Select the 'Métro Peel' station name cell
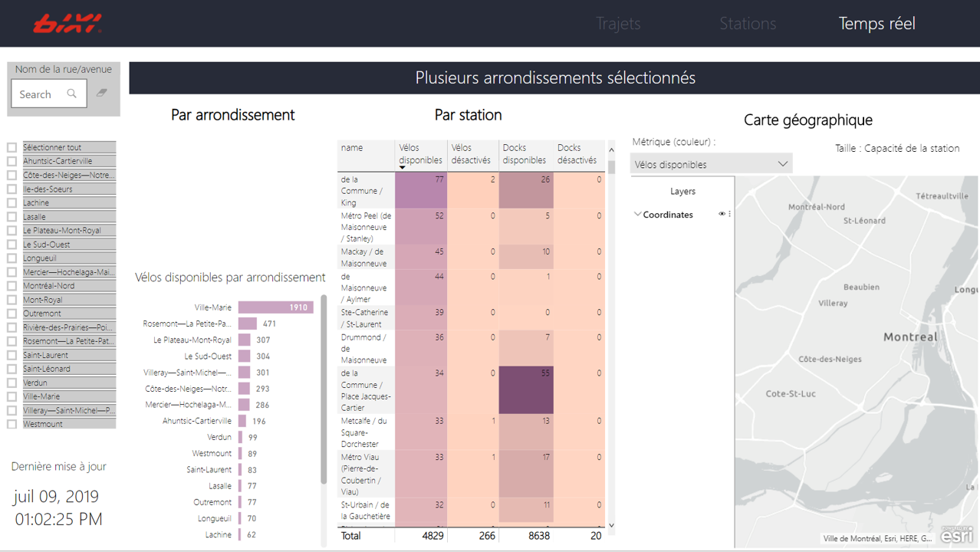The image size is (980, 552). tap(367, 227)
